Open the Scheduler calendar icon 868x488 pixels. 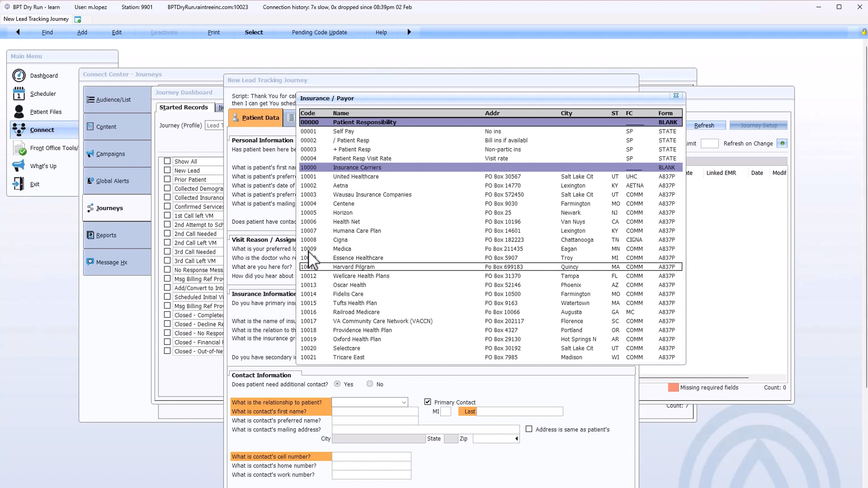pos(19,94)
